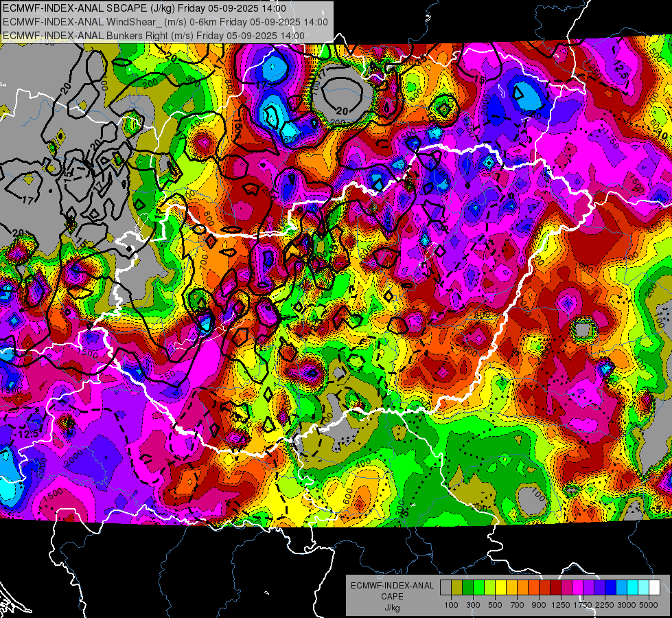Click the legend tick value 700
672x618 pixels.
518,605
